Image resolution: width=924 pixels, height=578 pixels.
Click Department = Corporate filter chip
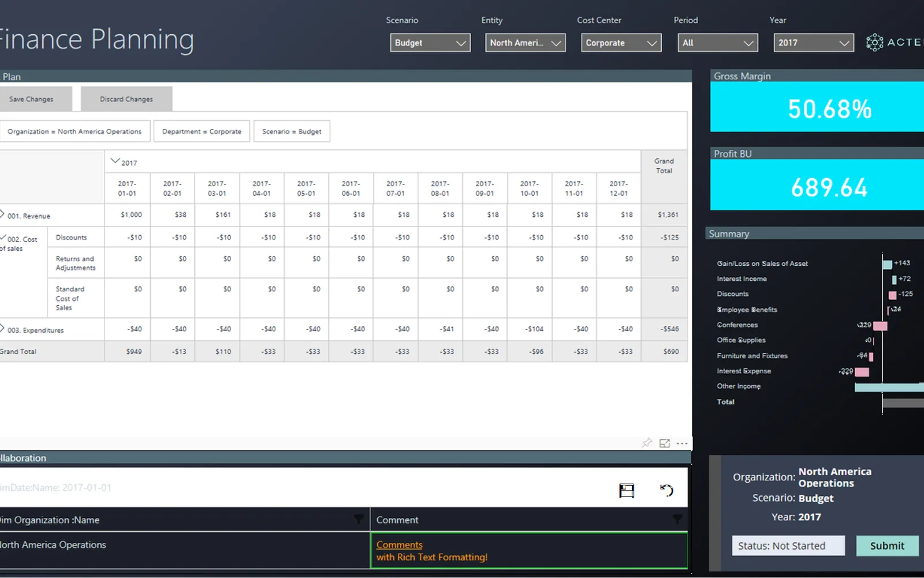pos(202,131)
